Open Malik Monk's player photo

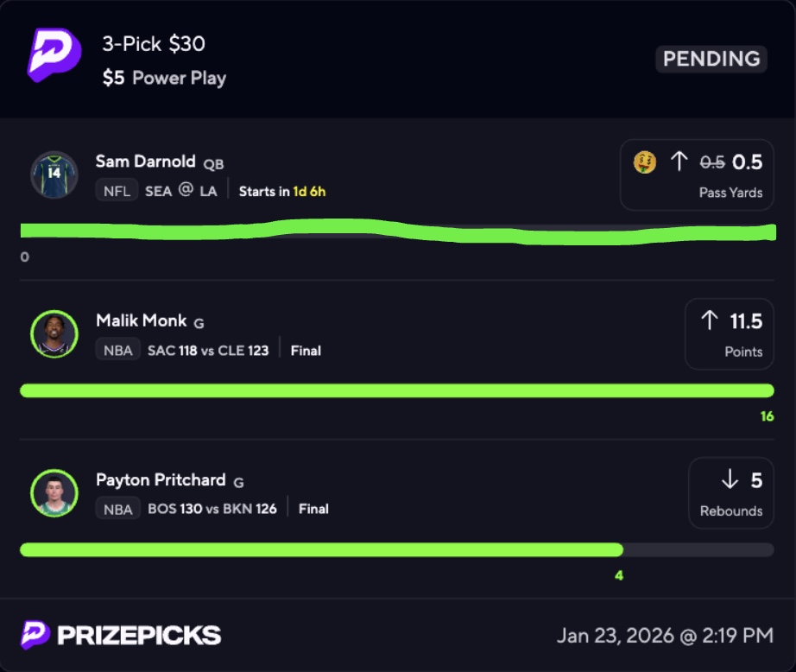[x=54, y=334]
